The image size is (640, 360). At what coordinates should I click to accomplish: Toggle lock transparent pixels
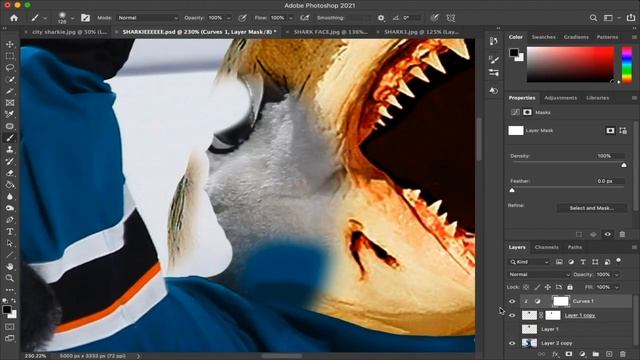click(526, 287)
